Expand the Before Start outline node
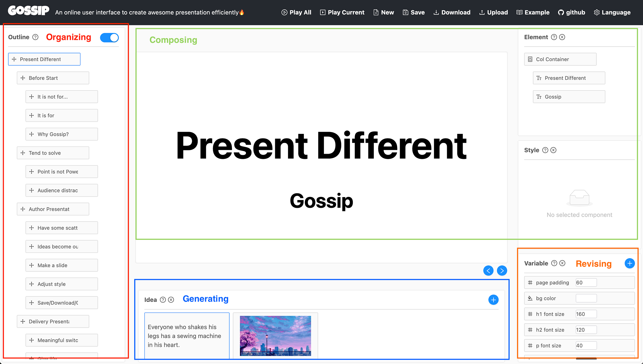643x364 pixels. pyautogui.click(x=23, y=78)
